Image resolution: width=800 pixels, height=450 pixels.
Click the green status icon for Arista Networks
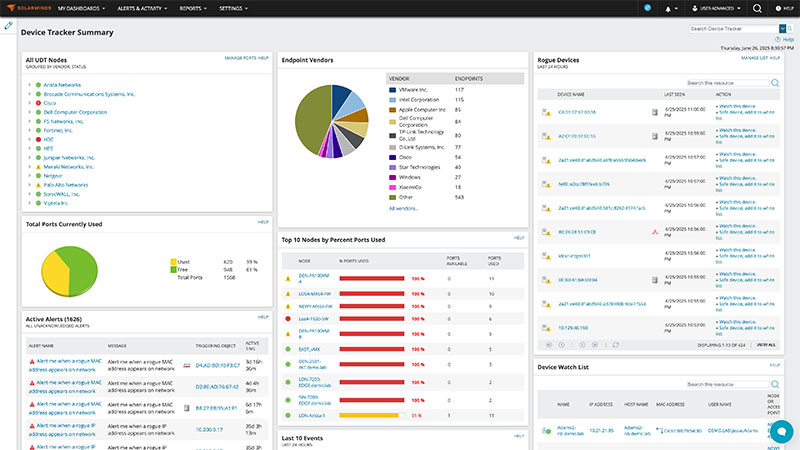tap(38, 85)
